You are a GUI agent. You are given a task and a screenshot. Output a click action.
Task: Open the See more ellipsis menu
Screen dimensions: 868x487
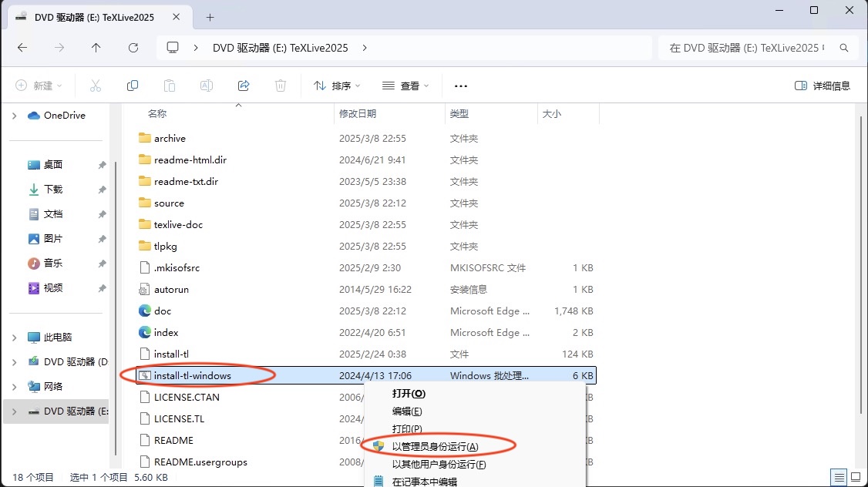tap(460, 86)
